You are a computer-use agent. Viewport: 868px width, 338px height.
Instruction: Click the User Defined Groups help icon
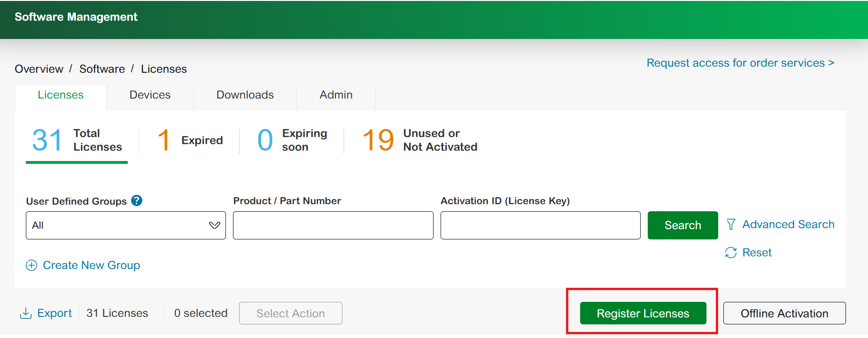(137, 200)
